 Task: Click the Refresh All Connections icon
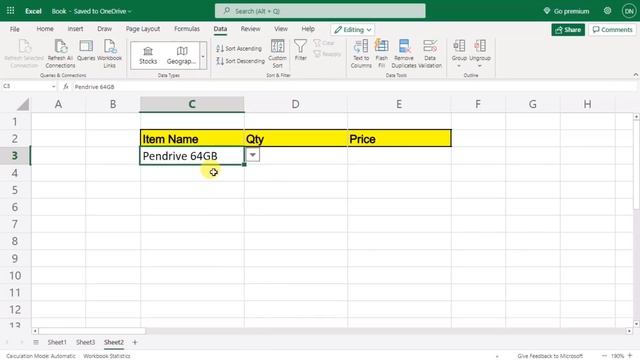coord(60,53)
